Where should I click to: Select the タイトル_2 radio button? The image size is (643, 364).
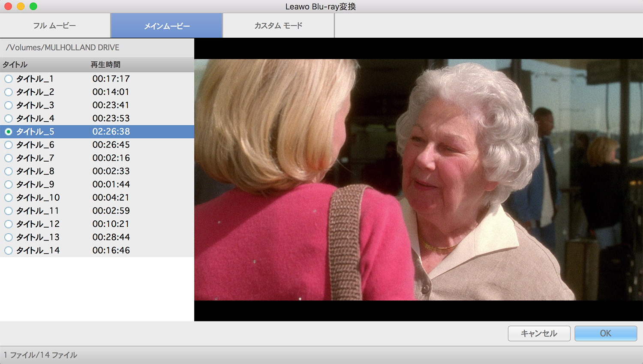[9, 92]
